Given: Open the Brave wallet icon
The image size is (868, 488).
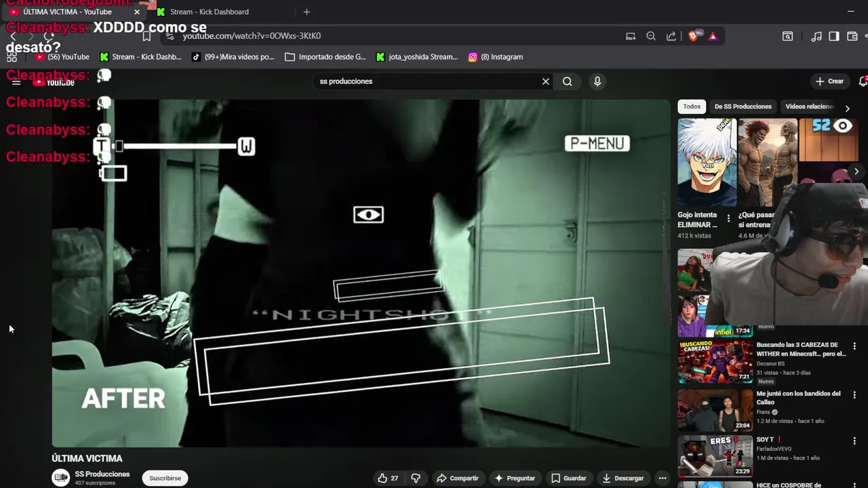Looking at the screenshot, I should click(852, 36).
